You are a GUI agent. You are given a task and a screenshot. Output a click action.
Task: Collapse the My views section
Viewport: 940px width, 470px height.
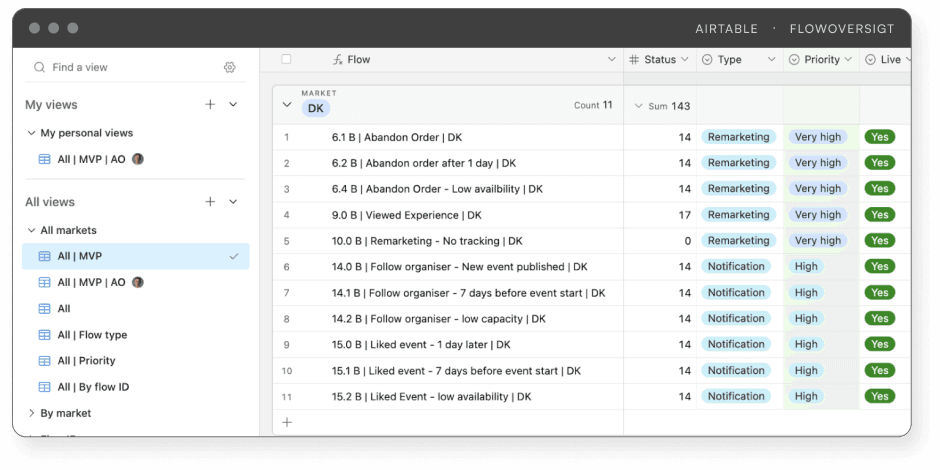pyautogui.click(x=233, y=104)
